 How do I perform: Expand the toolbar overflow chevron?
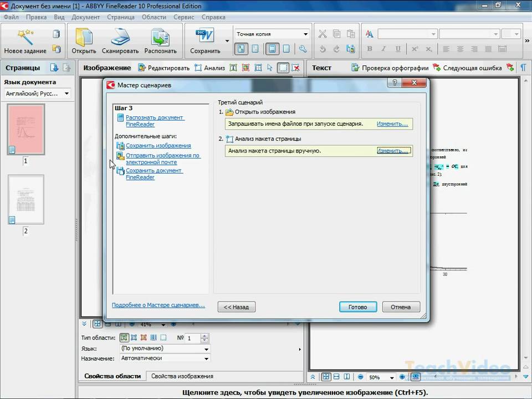pos(527,41)
